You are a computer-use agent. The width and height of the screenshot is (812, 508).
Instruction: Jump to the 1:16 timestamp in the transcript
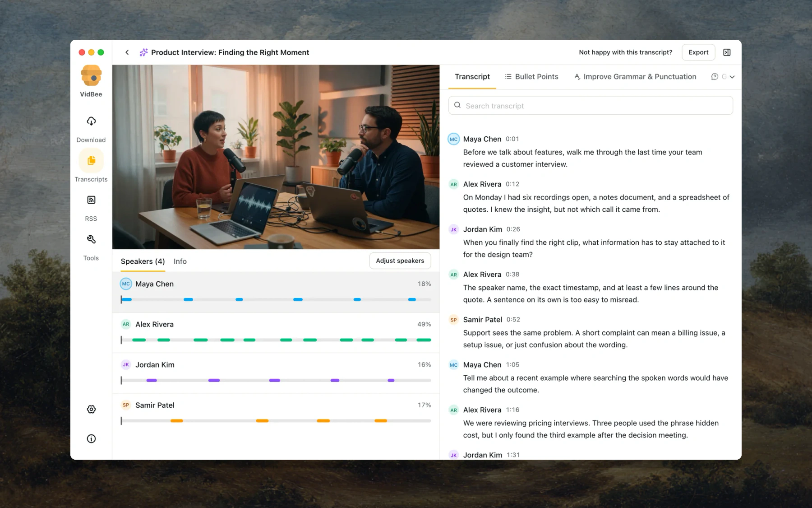[x=512, y=410]
